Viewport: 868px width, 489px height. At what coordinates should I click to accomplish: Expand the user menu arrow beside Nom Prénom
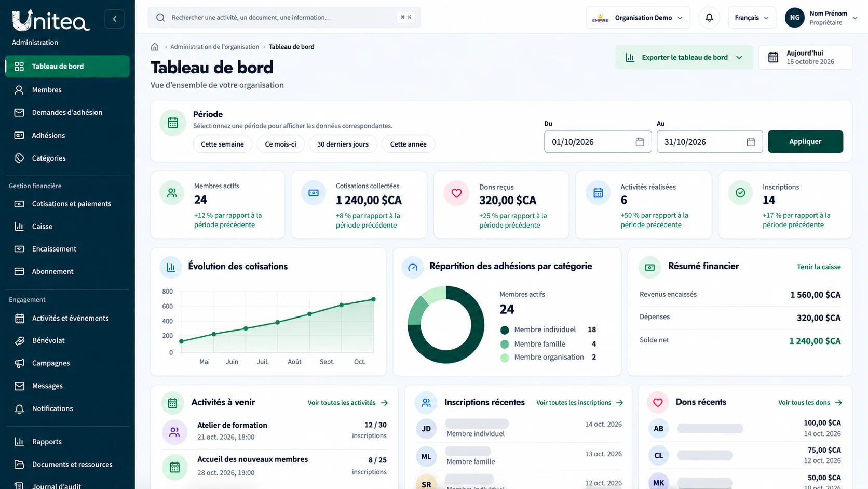click(855, 18)
